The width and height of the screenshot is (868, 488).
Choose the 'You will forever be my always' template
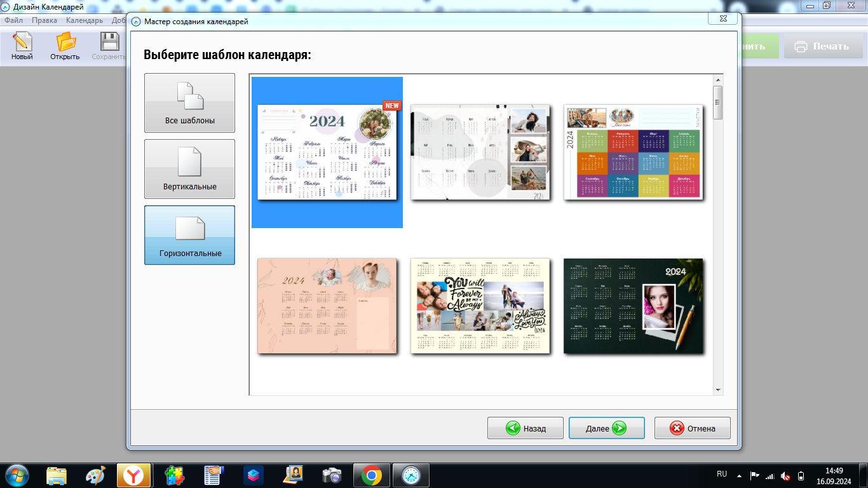tap(480, 306)
